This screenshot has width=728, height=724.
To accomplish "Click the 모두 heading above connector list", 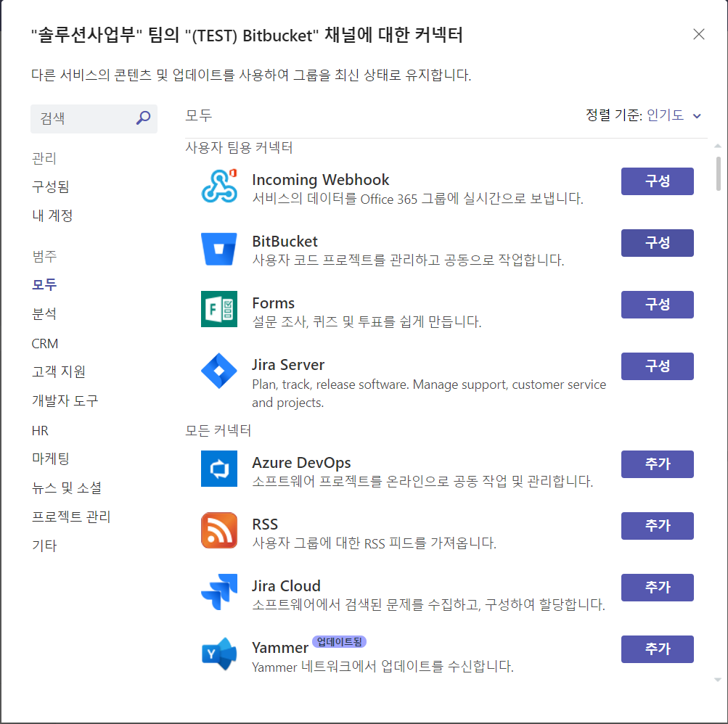I will 198,115.
